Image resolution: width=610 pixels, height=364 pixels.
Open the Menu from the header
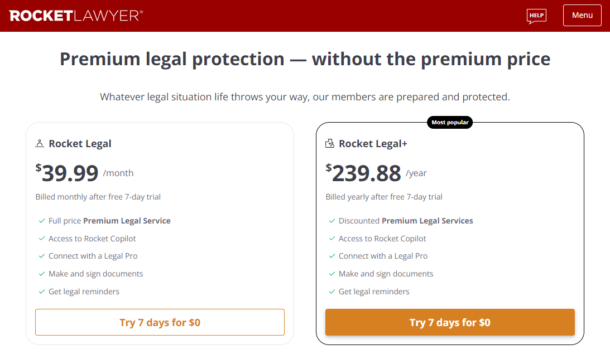[x=582, y=15]
